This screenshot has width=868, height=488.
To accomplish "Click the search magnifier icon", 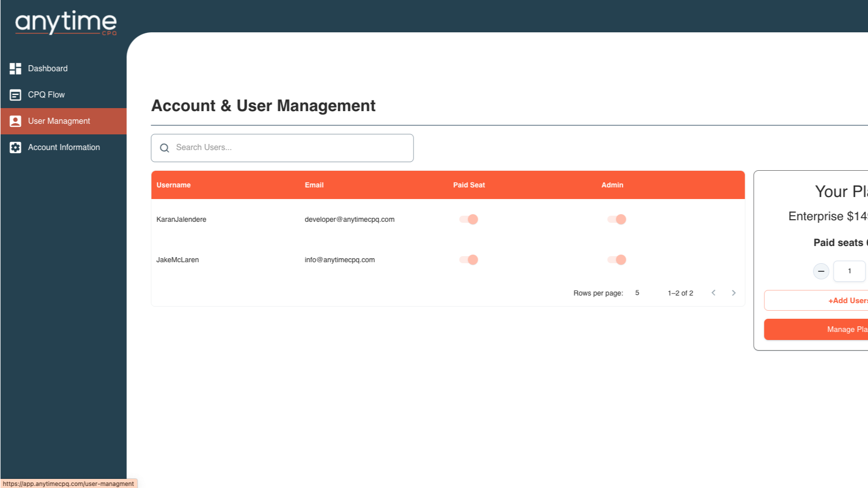I will [x=164, y=148].
